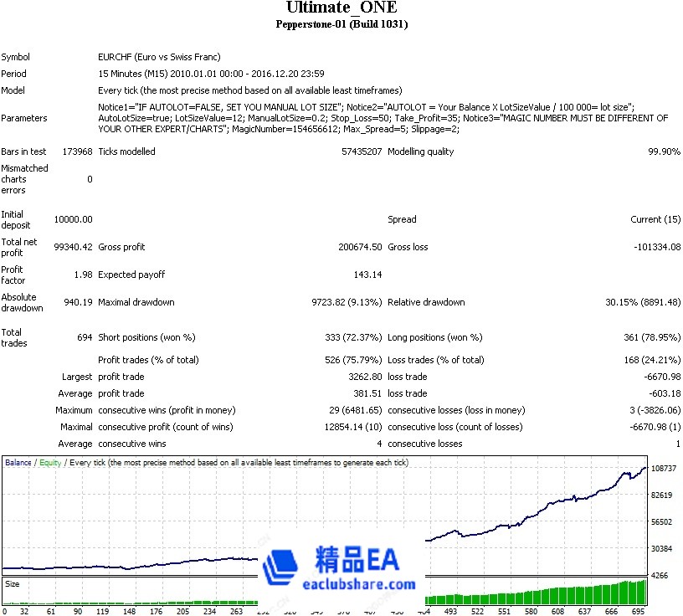Click x-axis trade number '119'
The image size is (683, 616).
[x=102, y=612]
